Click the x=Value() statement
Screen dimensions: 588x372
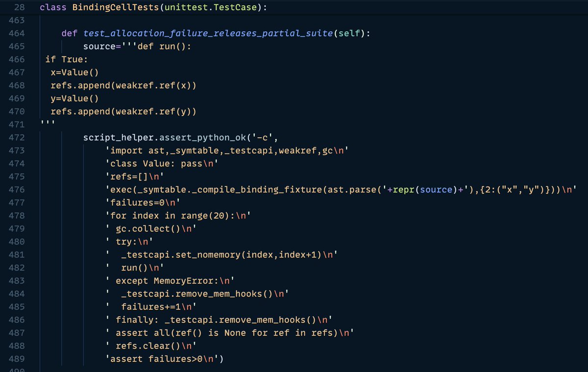[74, 73]
